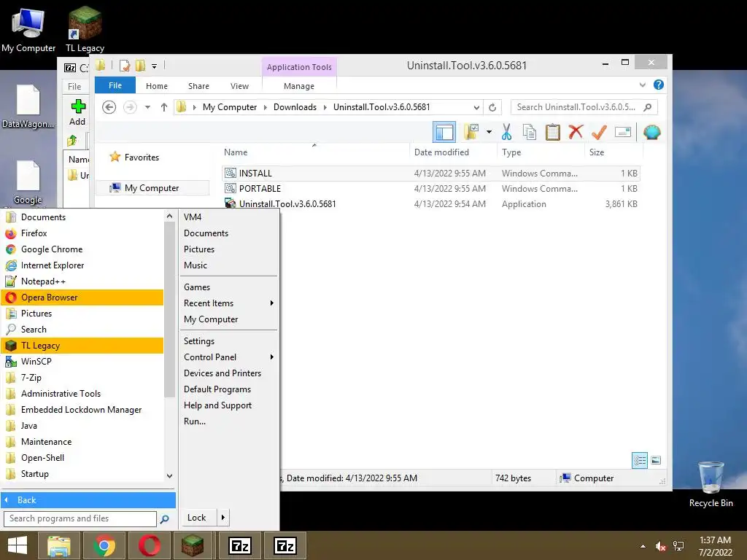
Task: Launch Notepad++ from the programs list
Action: 82,281
